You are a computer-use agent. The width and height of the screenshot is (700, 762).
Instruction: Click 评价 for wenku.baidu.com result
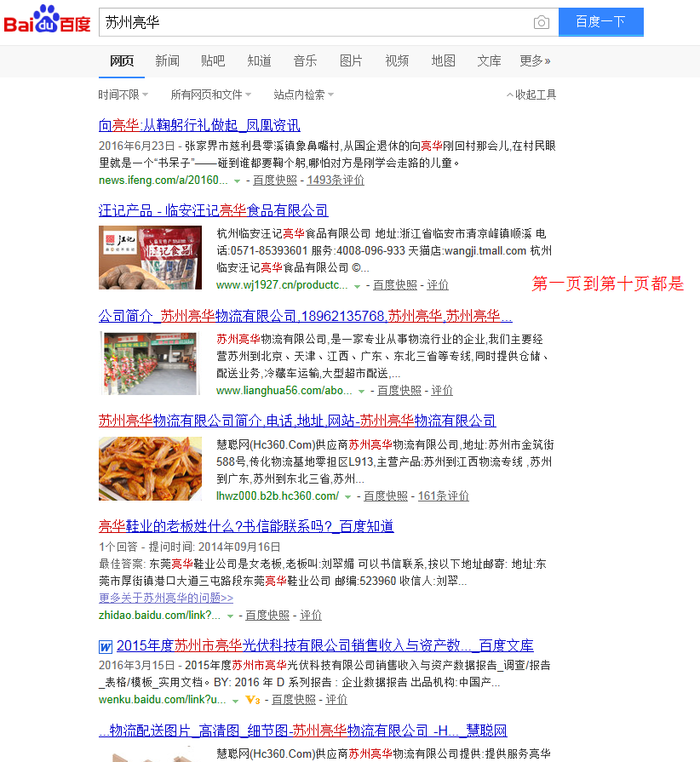336,700
